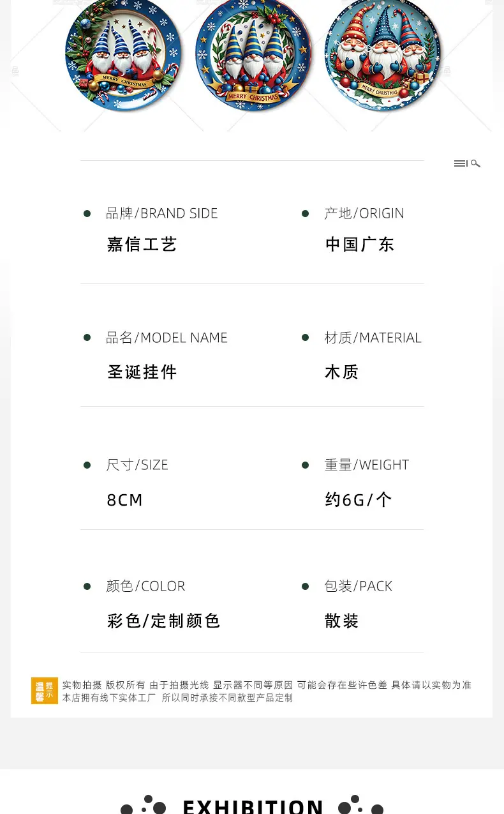Click the size value 8CM
This screenshot has width=504, height=814.
coord(125,500)
